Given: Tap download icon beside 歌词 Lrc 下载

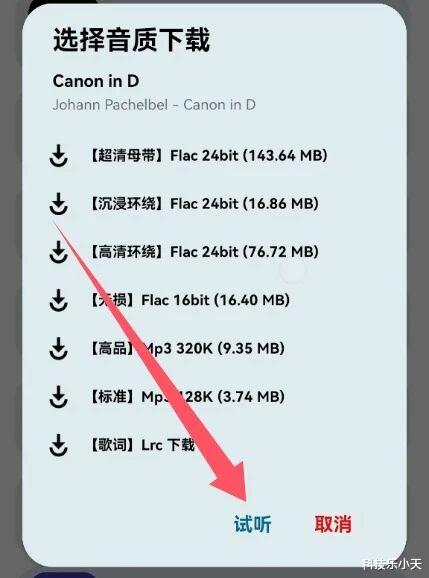Looking at the screenshot, I should (x=58, y=445).
